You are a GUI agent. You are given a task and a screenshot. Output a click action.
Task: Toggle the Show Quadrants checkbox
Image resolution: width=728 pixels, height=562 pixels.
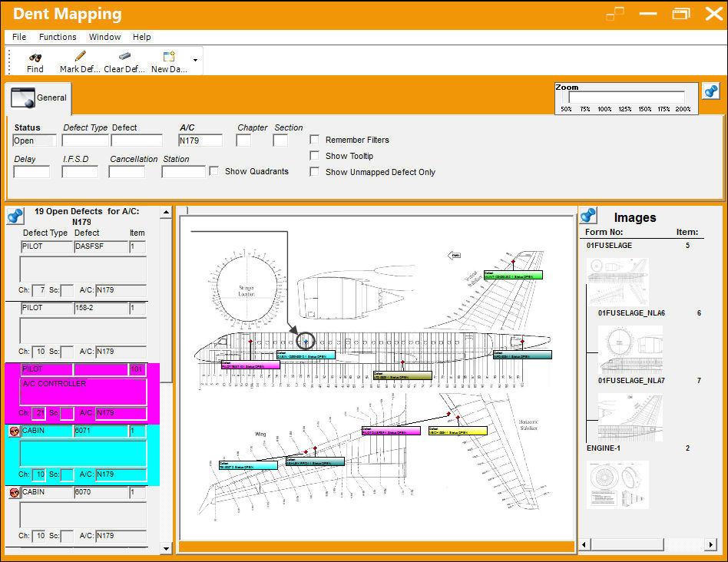pyautogui.click(x=214, y=171)
